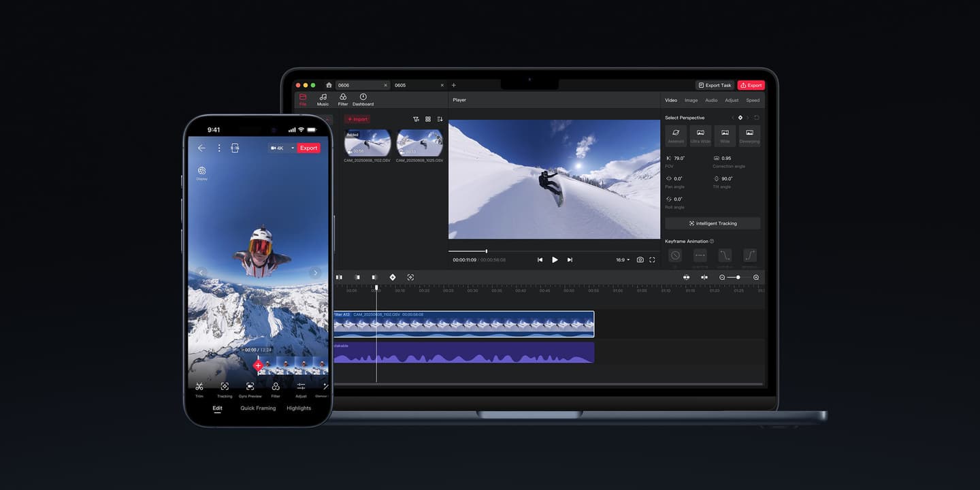Select the Asteroid perspective option
The width and height of the screenshot is (980, 490).
pos(676,135)
